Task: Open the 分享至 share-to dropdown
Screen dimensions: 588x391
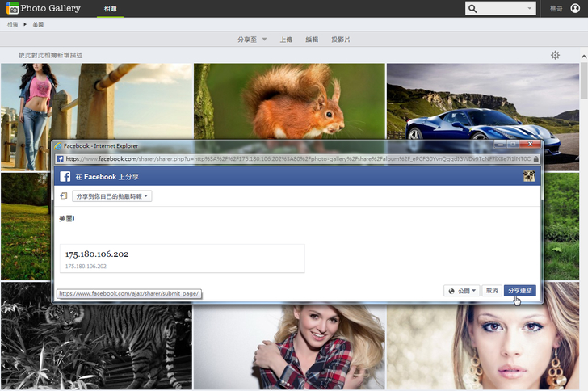Action: (252, 39)
